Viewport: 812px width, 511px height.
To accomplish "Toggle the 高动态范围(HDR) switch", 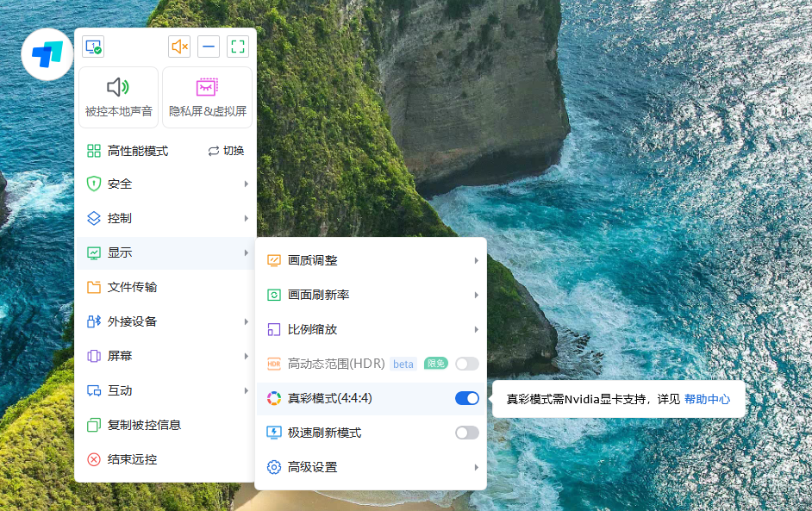I will tap(467, 364).
